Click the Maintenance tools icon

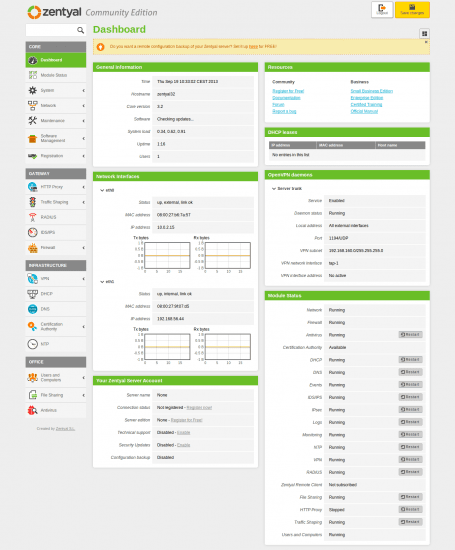(33, 121)
